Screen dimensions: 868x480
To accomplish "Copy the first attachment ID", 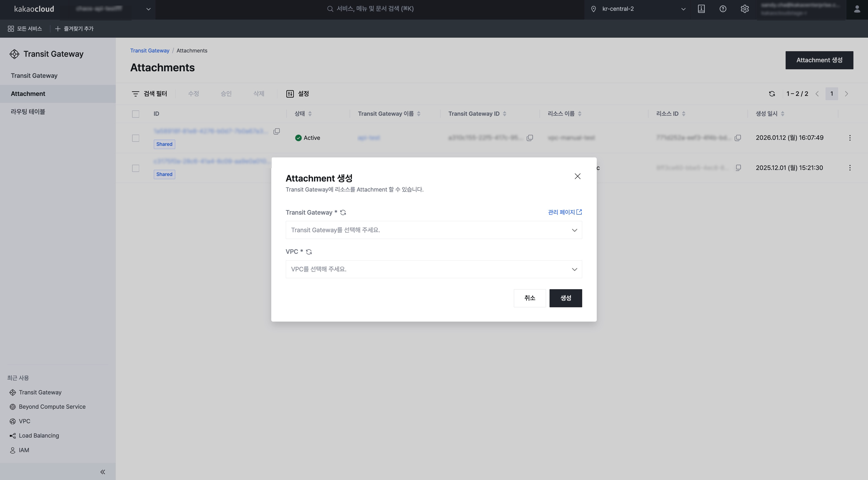I will click(x=276, y=131).
